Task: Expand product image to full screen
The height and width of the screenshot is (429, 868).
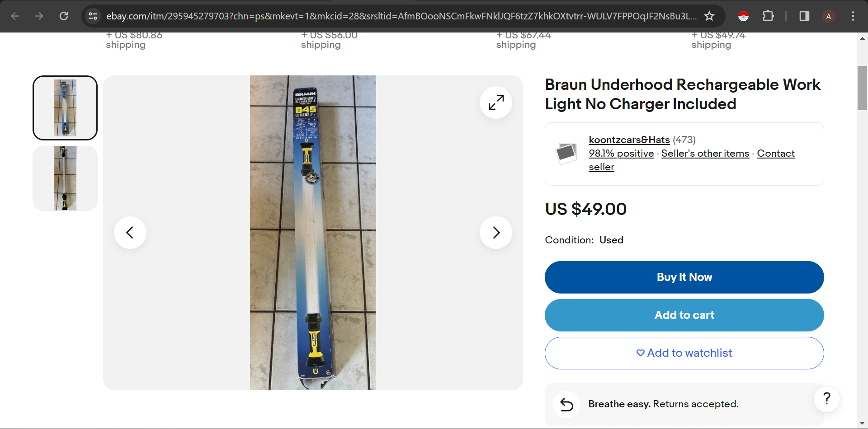Action: pyautogui.click(x=496, y=103)
